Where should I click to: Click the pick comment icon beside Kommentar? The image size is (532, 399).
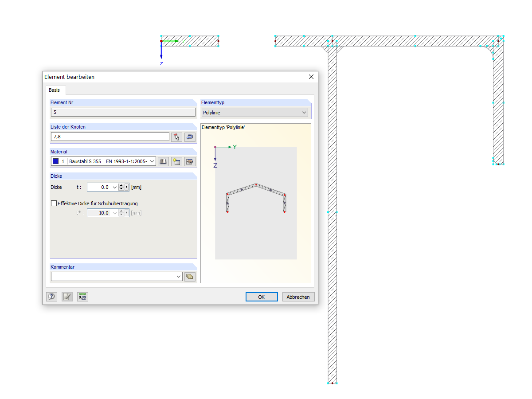190,277
